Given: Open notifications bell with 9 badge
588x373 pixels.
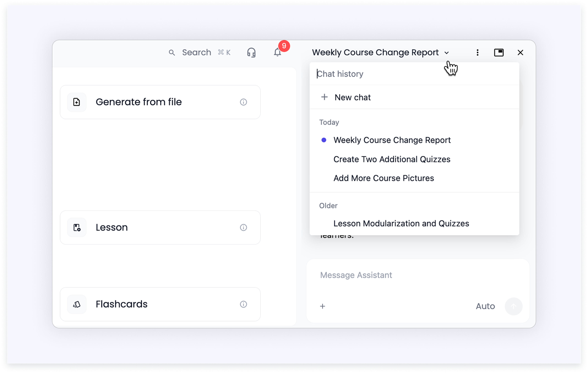Looking at the screenshot, I should tap(278, 52).
